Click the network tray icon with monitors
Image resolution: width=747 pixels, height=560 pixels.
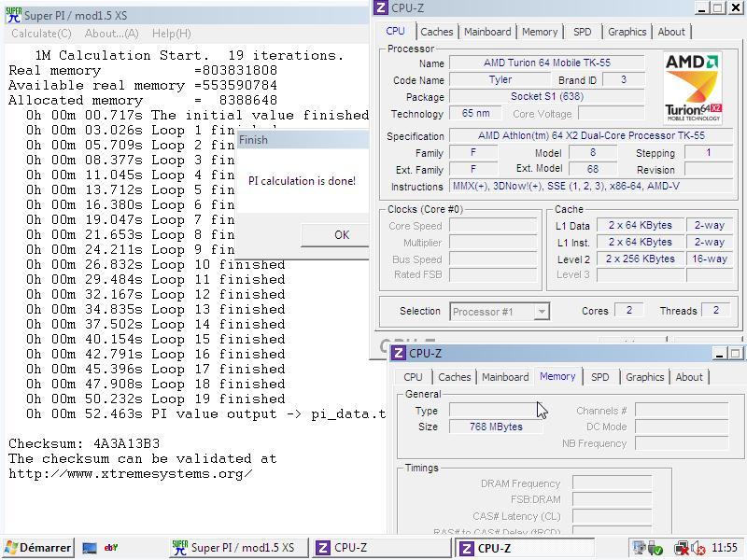click(638, 547)
